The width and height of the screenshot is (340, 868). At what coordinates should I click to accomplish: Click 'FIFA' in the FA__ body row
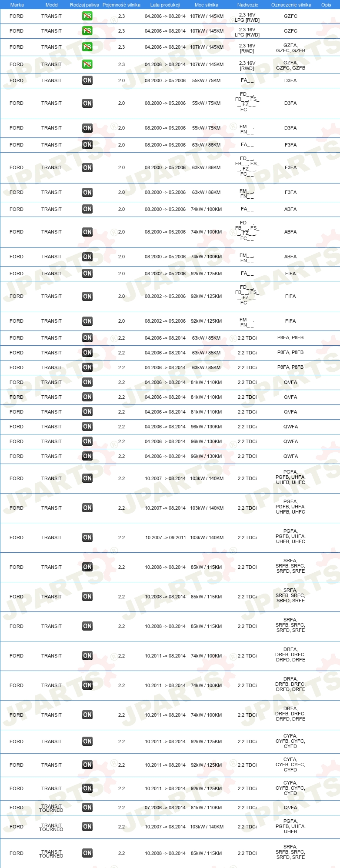point(290,274)
